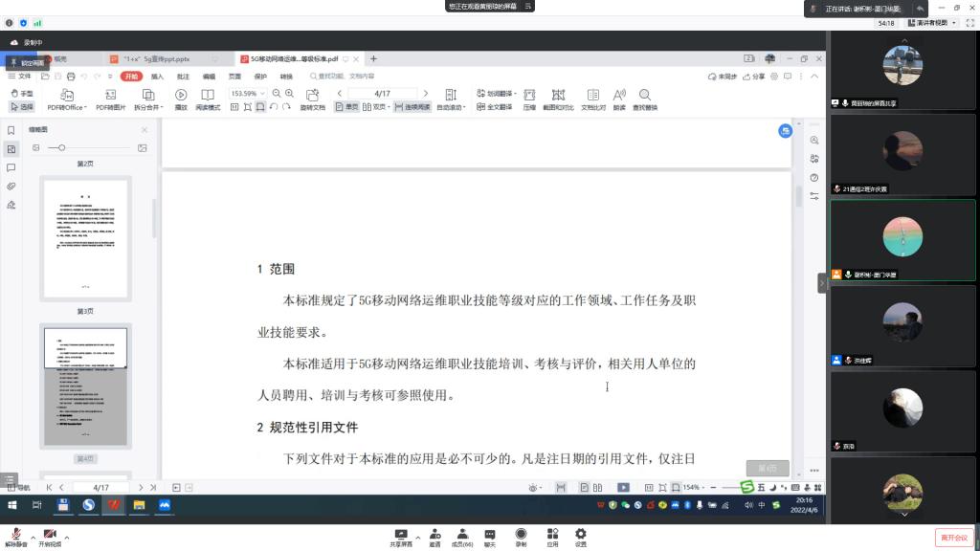Open the 压缩 compress tool

pyautogui.click(x=529, y=95)
